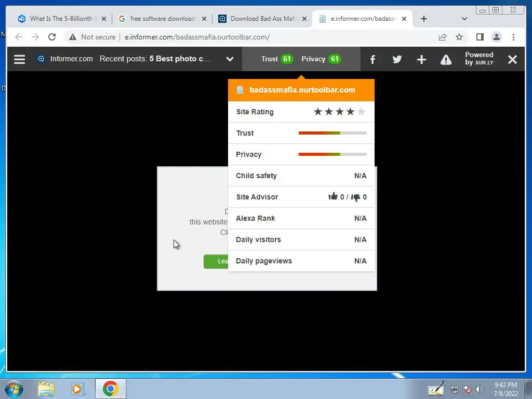Click the Daily pageviews row label
532x399 pixels.
click(264, 261)
